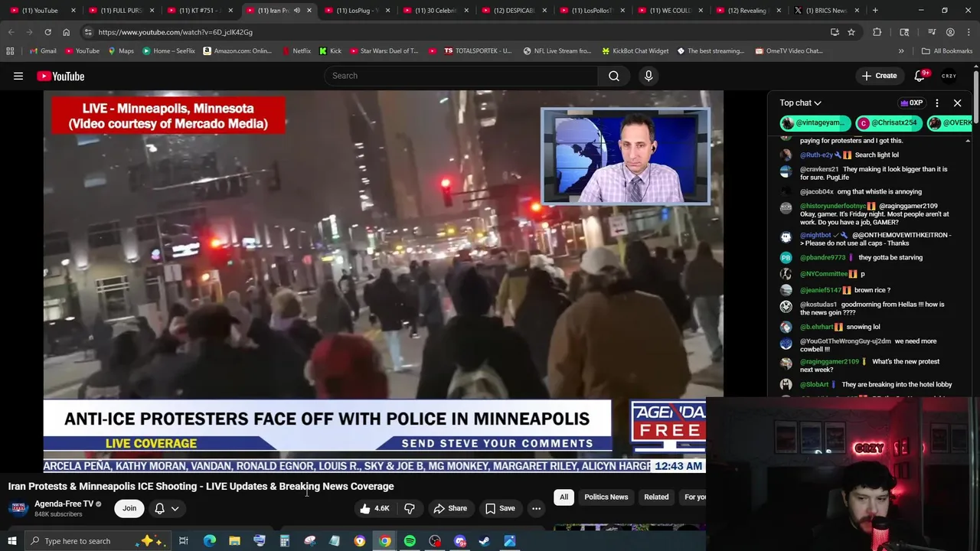Viewport: 980px width, 551px height.
Task: Open the Chrome profile icon
Action: (x=950, y=32)
